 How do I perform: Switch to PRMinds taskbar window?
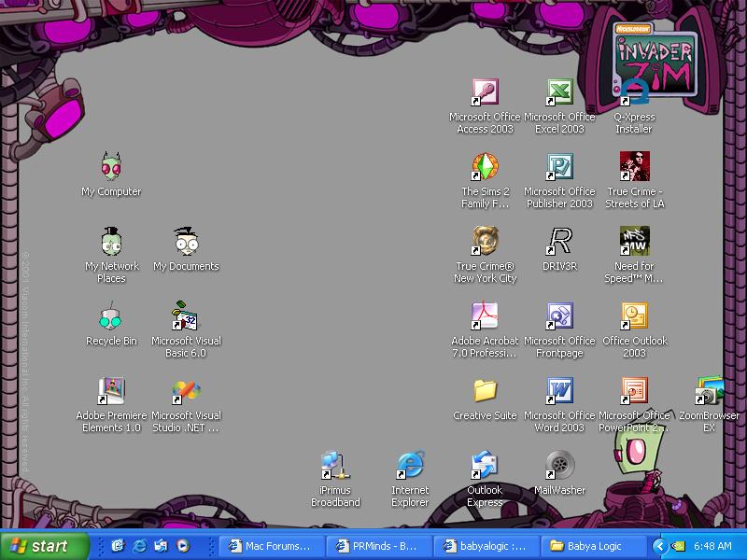[x=378, y=546]
